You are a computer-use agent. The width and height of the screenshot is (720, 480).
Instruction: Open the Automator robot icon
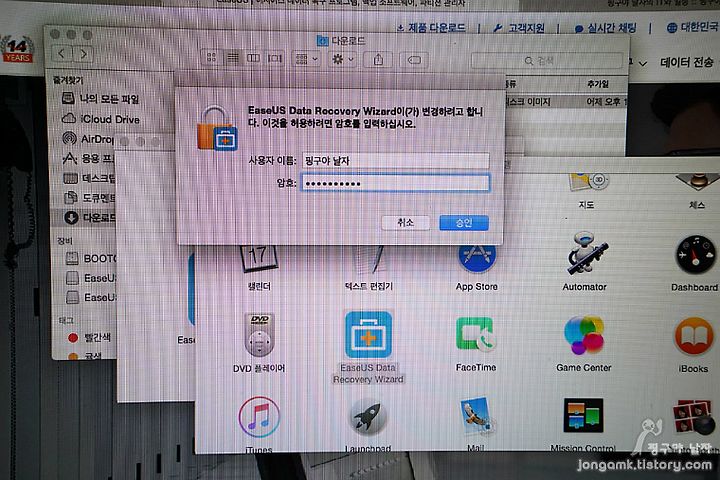pyautogui.click(x=585, y=254)
